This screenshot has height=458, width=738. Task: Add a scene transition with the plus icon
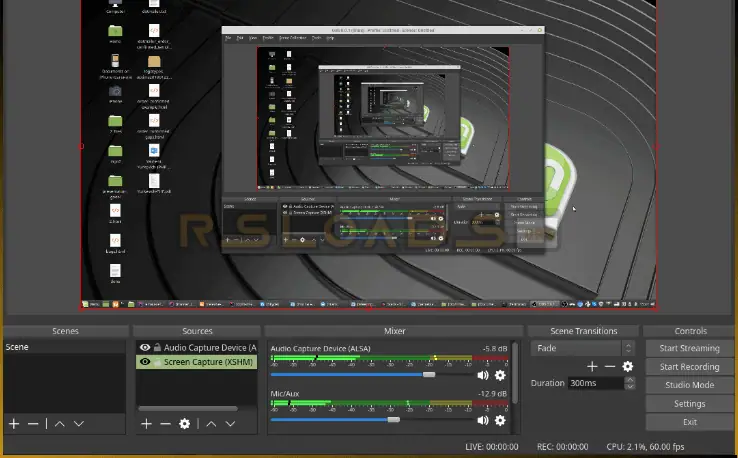tap(592, 366)
